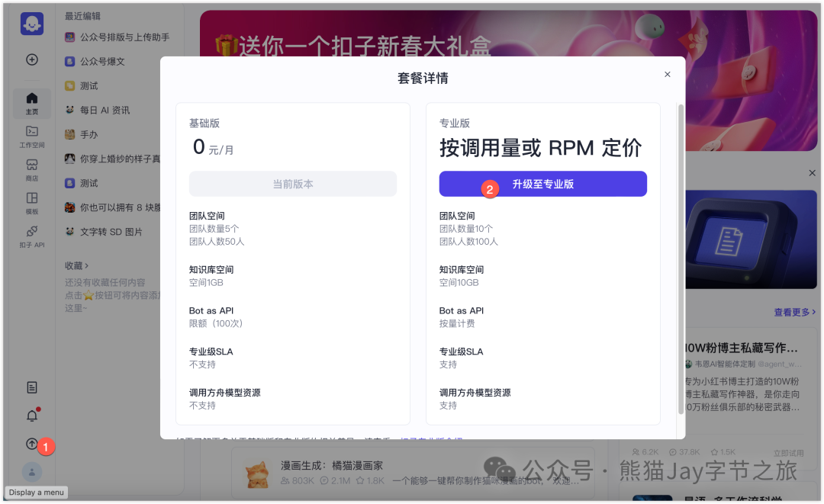Click the documents icon above the bell

[31, 387]
